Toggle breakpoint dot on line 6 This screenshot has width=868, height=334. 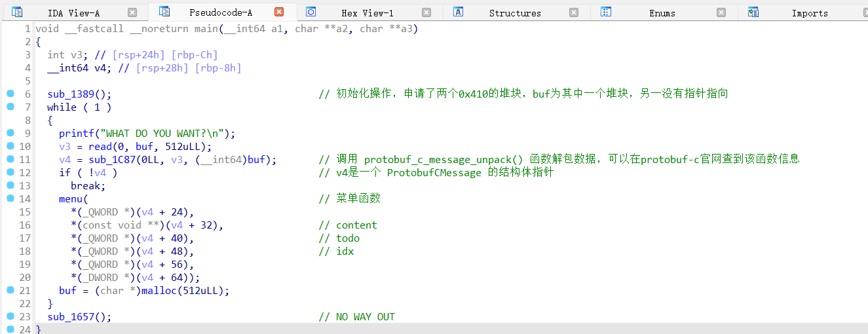pyautogui.click(x=10, y=94)
